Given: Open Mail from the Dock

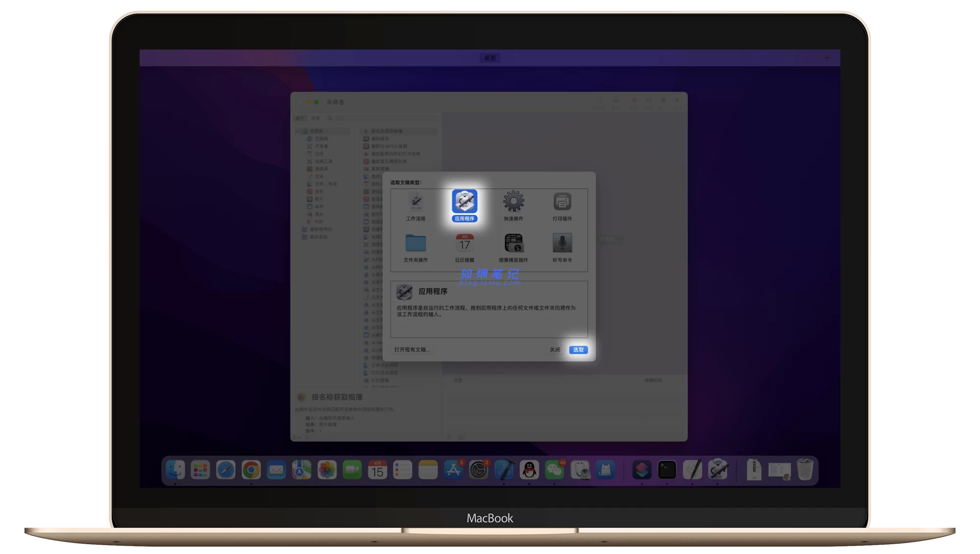Looking at the screenshot, I should 276,470.
